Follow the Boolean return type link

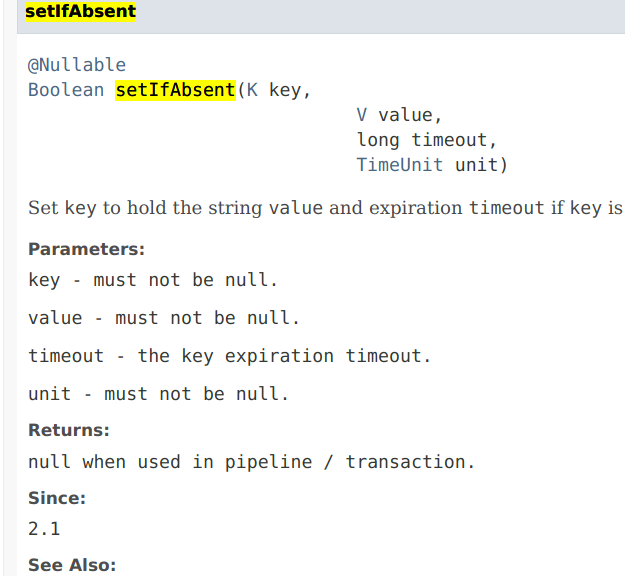pyautogui.click(x=66, y=90)
